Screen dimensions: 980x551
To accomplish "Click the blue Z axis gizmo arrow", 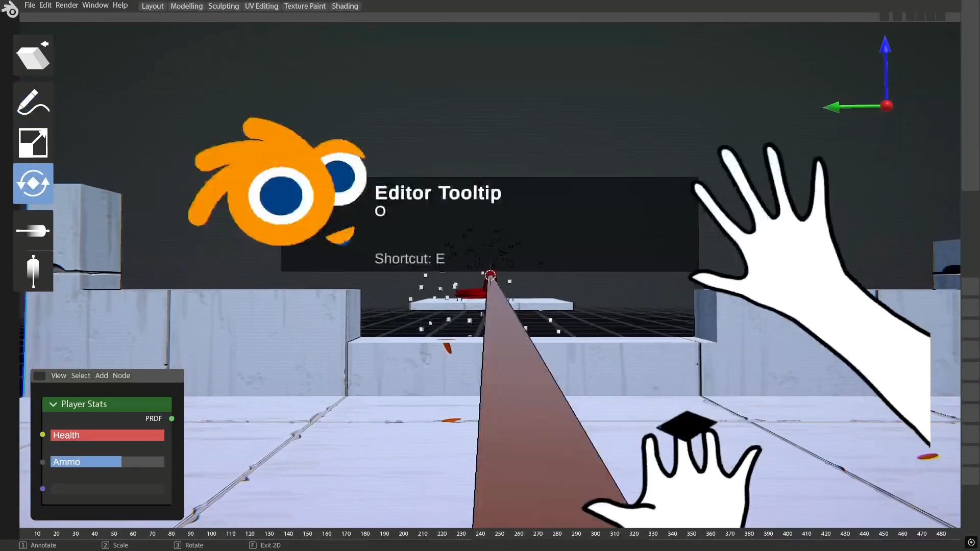I will point(885,45).
